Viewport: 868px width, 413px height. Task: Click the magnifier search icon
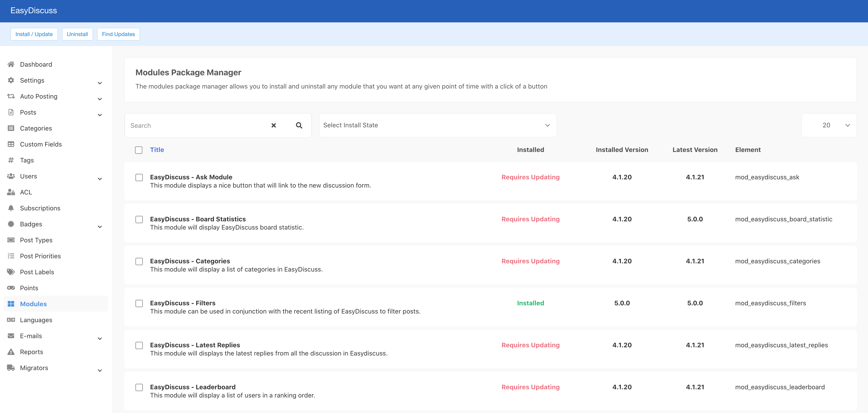(x=299, y=125)
